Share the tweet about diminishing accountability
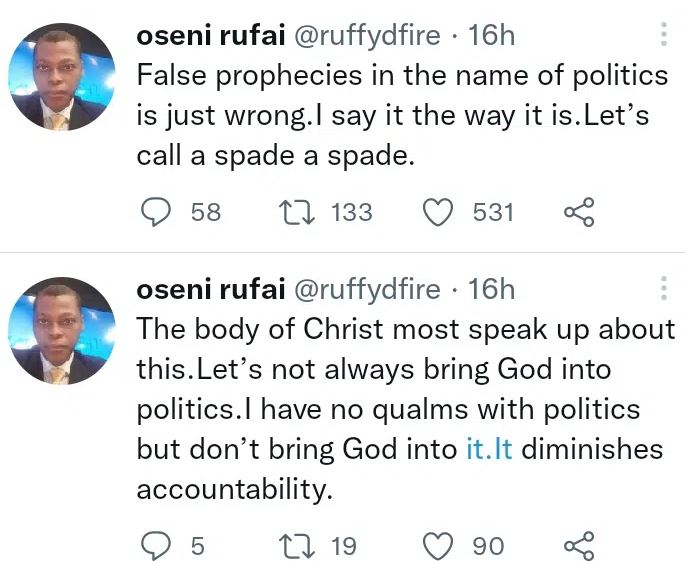This screenshot has width=685, height=561. point(580,546)
